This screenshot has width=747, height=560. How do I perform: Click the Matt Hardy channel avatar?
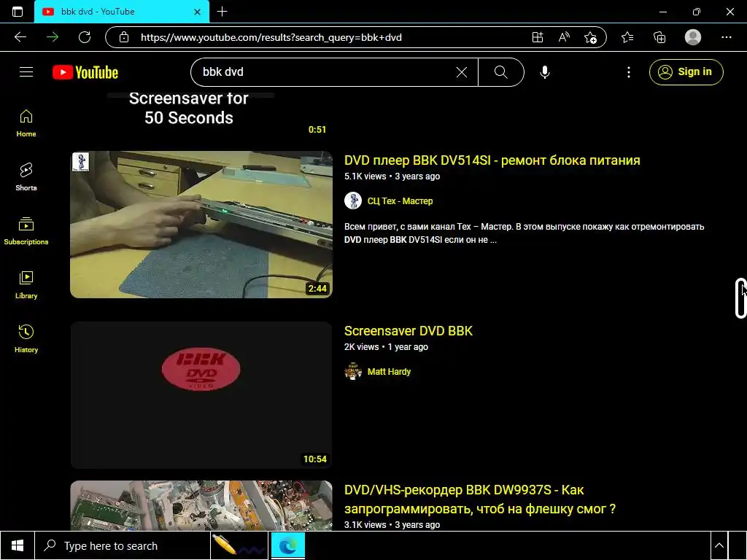[x=353, y=371]
